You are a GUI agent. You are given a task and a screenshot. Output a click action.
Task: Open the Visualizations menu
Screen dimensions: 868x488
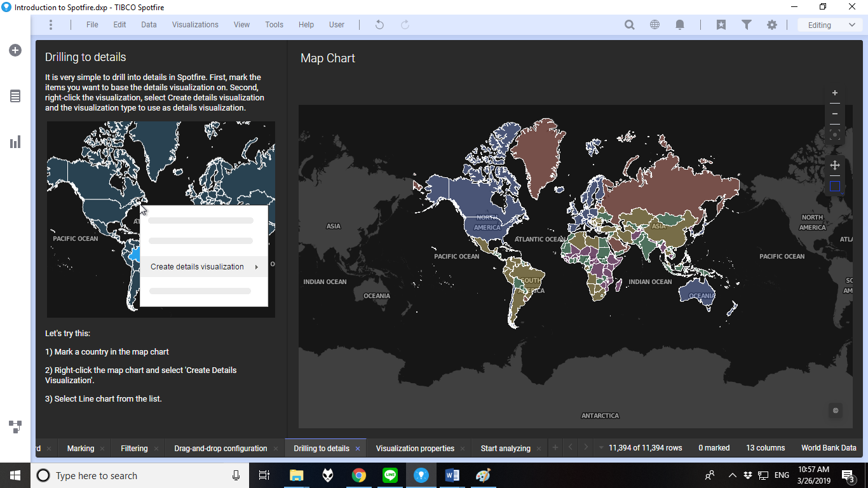[195, 25]
